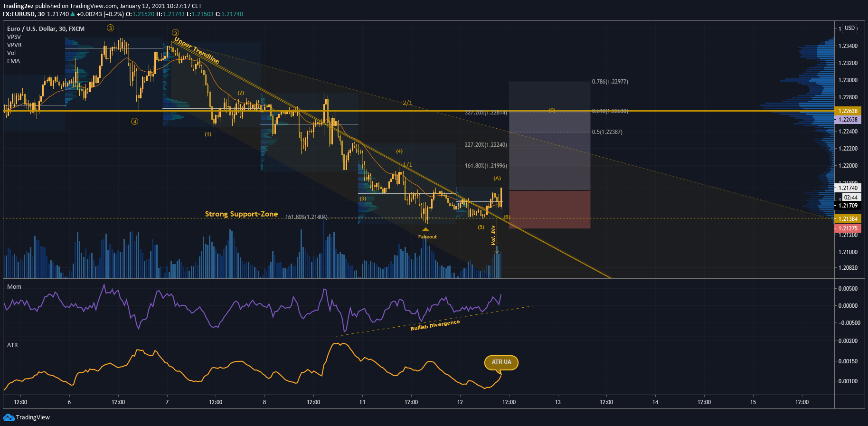Click the 0.00200 ATR axis value
Screen dimensions: 868x426
tap(848, 341)
